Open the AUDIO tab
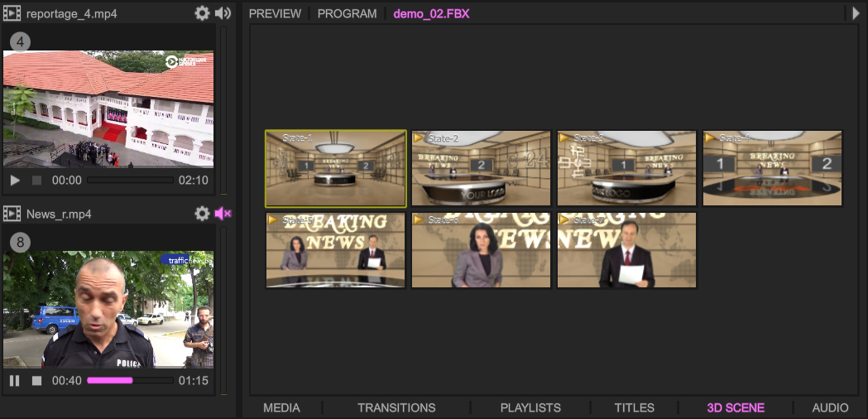 (x=831, y=408)
